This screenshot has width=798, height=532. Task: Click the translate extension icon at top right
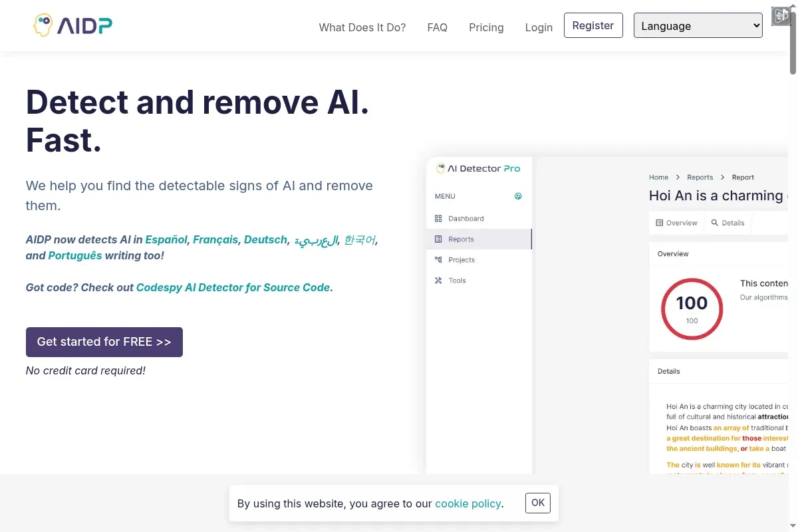pyautogui.click(x=781, y=16)
